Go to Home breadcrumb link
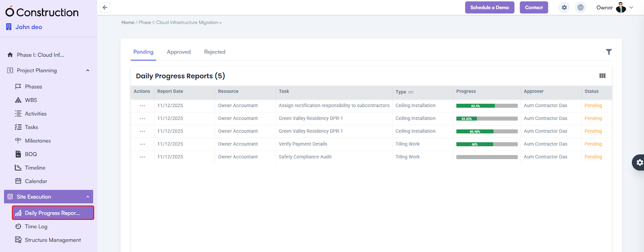This screenshot has height=252, width=644. coord(128,23)
